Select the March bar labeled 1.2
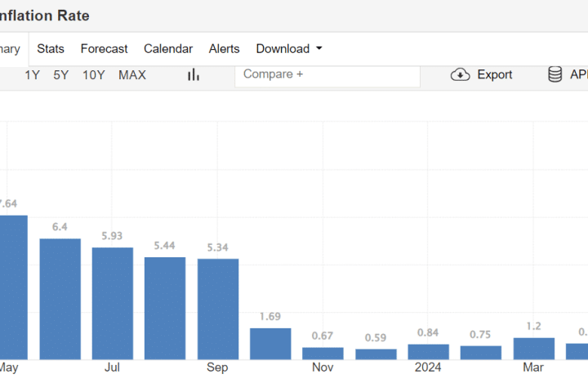 coord(533,349)
